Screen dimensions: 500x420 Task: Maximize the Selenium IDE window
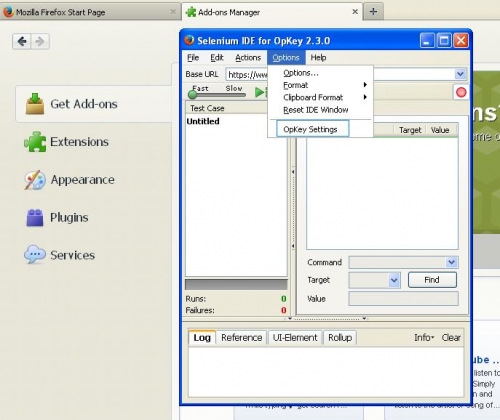[x=444, y=41]
